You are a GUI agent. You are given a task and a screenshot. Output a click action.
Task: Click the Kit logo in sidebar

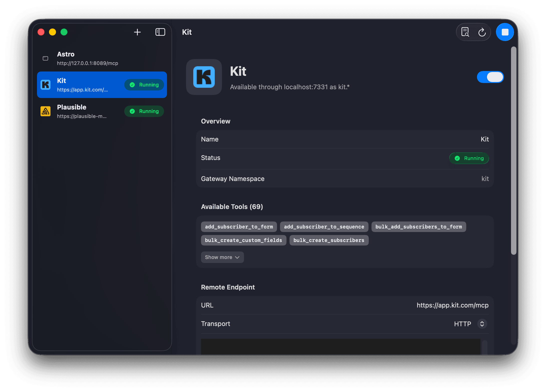(x=45, y=85)
